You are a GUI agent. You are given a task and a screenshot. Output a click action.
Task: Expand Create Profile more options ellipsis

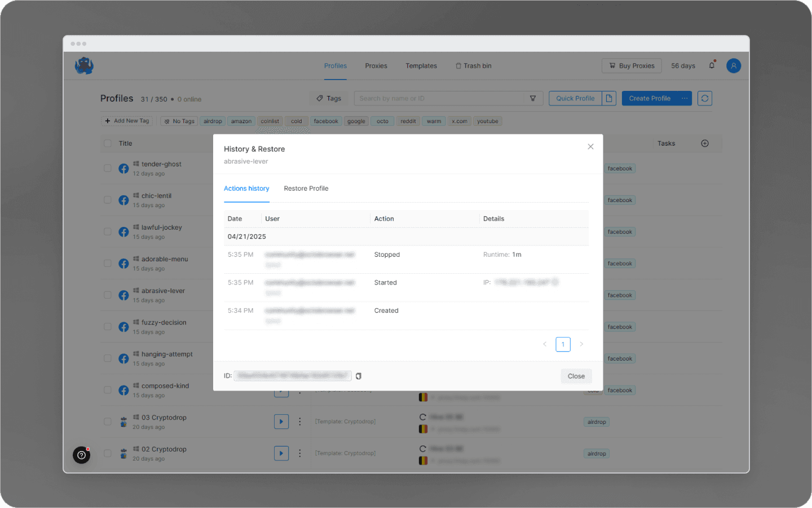click(x=685, y=98)
